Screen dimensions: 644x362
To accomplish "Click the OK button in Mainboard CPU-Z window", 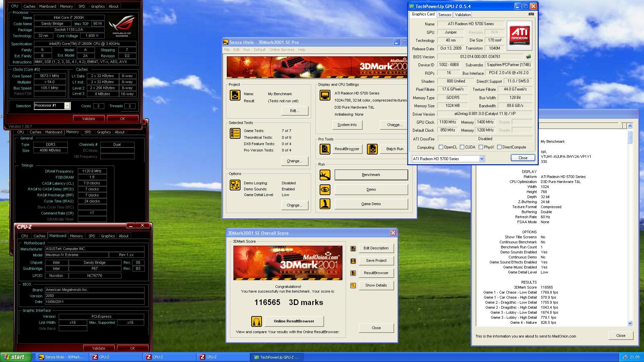I will point(132,348).
